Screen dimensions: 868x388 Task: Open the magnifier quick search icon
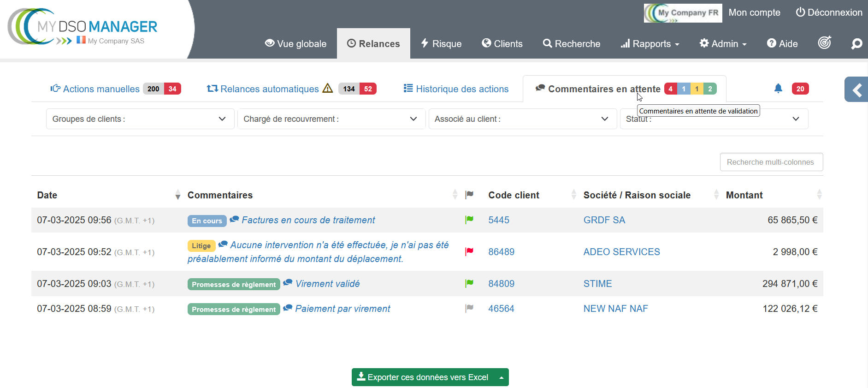pyautogui.click(x=856, y=44)
